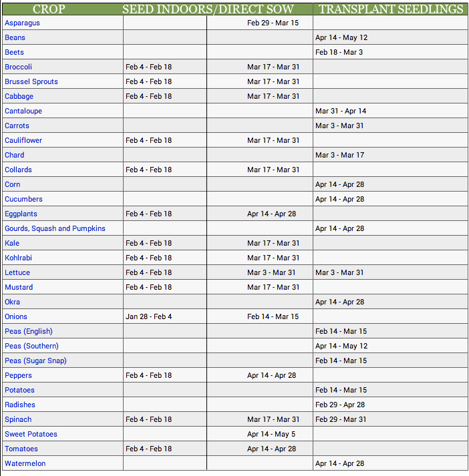Screen dimensions: 469x476
Task: Open the Sweet Potatoes link
Action: (31, 435)
